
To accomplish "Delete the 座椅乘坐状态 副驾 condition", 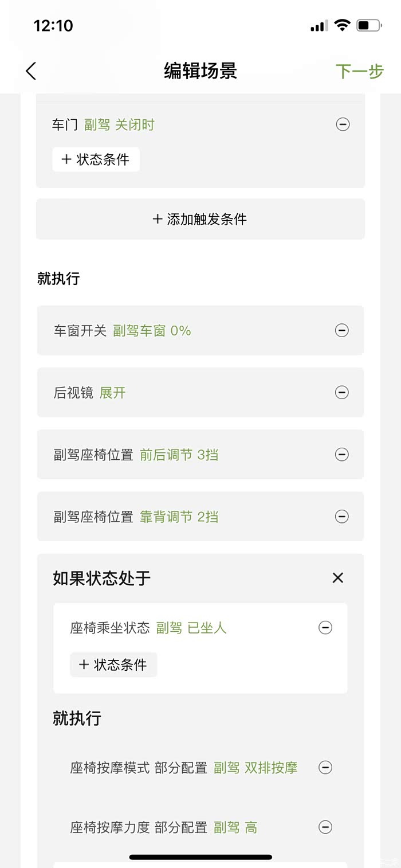I will coord(325,628).
